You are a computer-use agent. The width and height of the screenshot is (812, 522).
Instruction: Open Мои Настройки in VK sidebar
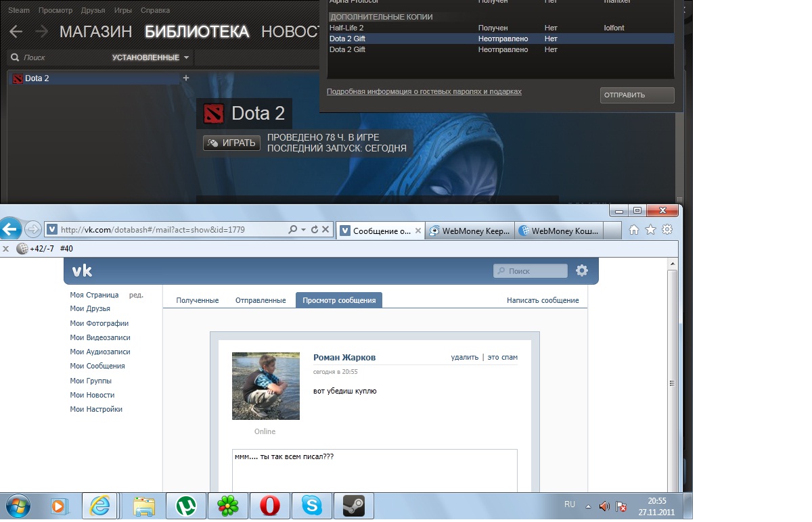(96, 409)
